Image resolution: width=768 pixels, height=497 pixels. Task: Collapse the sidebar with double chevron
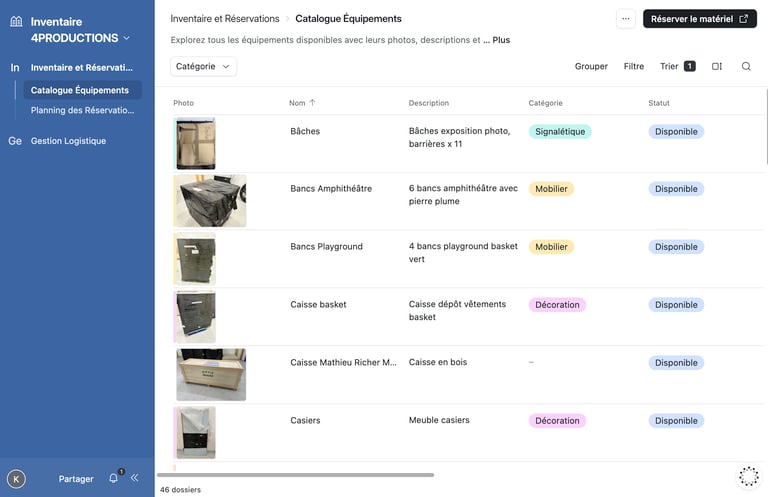coord(134,477)
